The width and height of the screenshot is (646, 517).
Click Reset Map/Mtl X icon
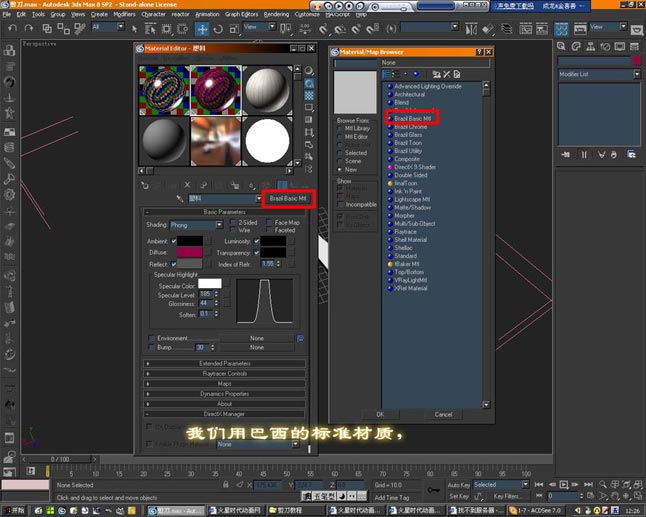click(x=187, y=185)
